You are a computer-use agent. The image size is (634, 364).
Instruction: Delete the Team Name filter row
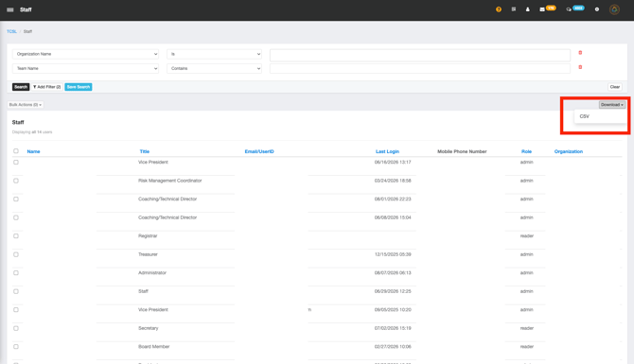click(x=580, y=67)
